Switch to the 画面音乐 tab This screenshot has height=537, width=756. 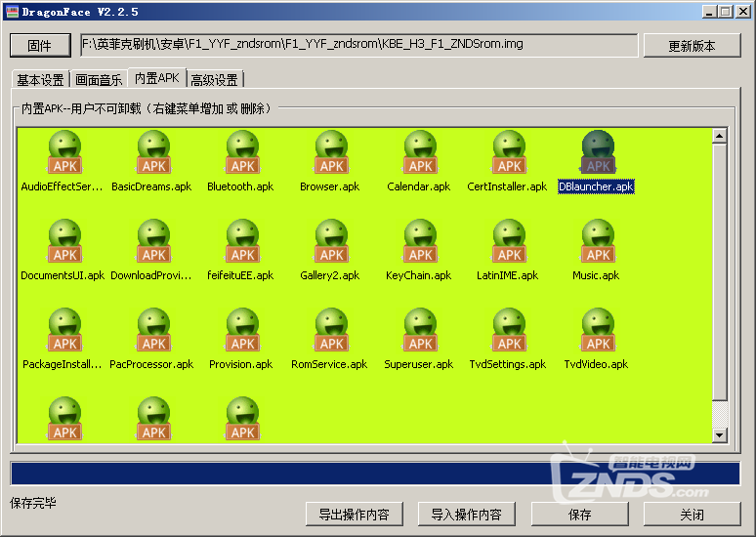(99, 79)
